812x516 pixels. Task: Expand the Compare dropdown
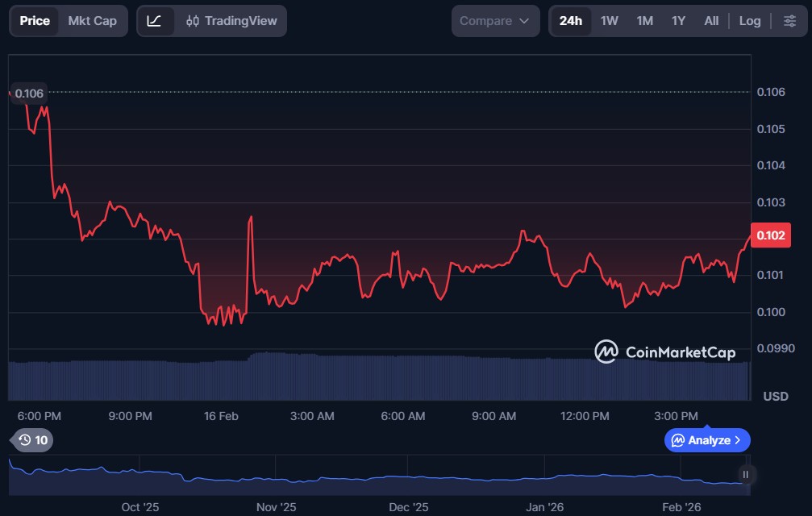(495, 21)
